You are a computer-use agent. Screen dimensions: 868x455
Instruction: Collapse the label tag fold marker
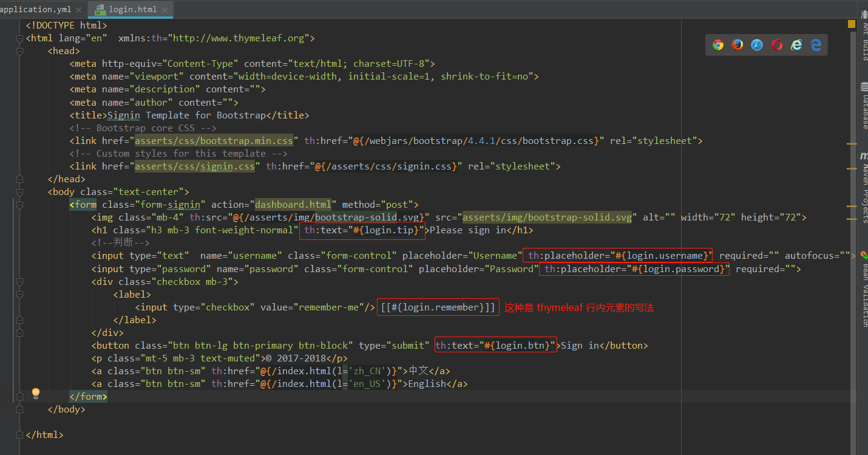pyautogui.click(x=19, y=295)
